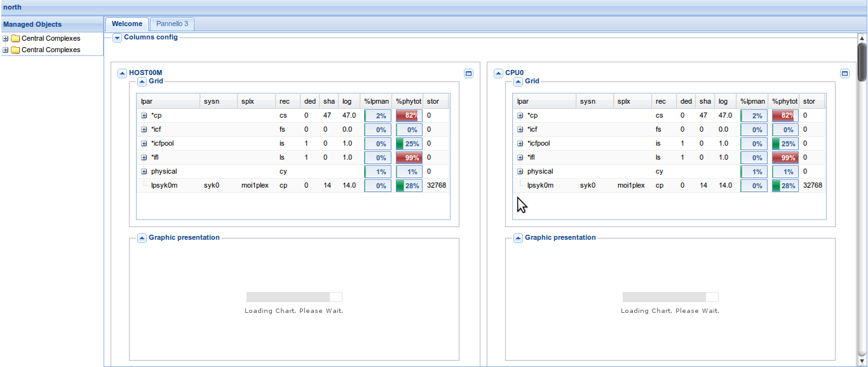Maximize the HOST00M panel
The width and height of the screenshot is (868, 367).
(469, 73)
